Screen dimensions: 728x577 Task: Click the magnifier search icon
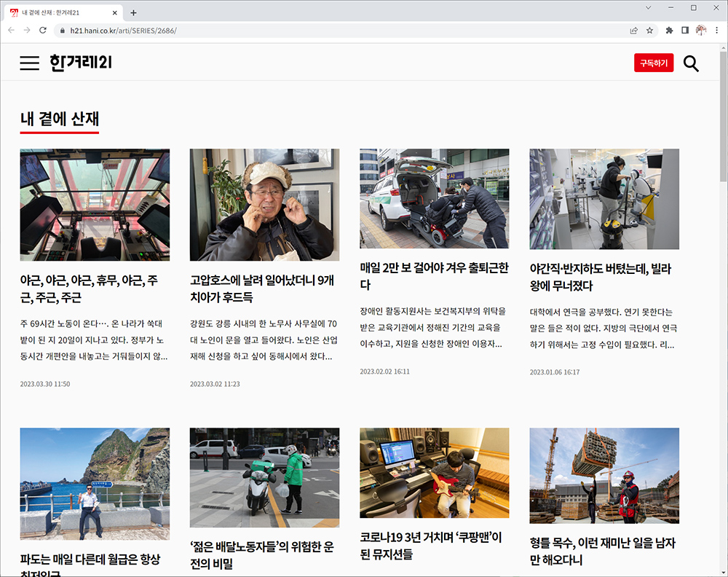(x=691, y=63)
